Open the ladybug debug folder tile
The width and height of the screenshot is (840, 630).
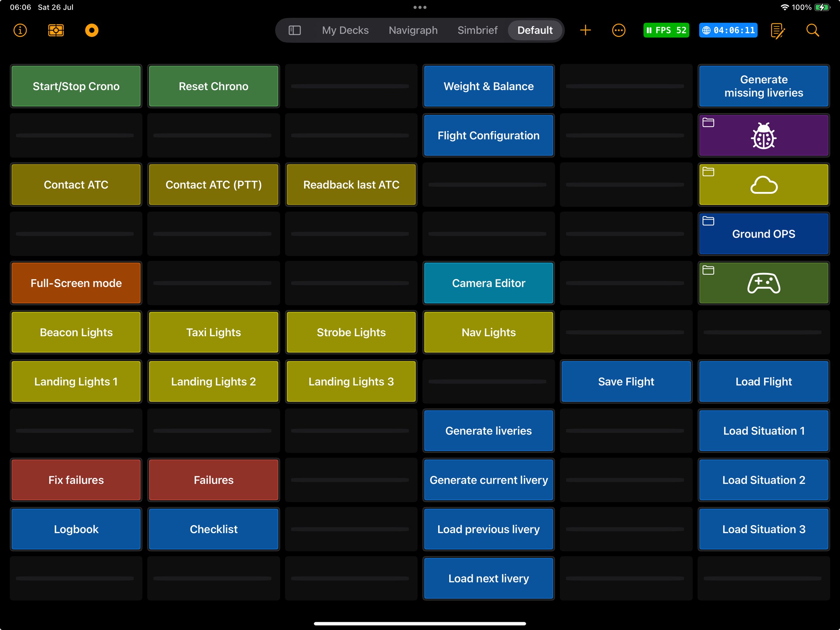[x=763, y=136]
